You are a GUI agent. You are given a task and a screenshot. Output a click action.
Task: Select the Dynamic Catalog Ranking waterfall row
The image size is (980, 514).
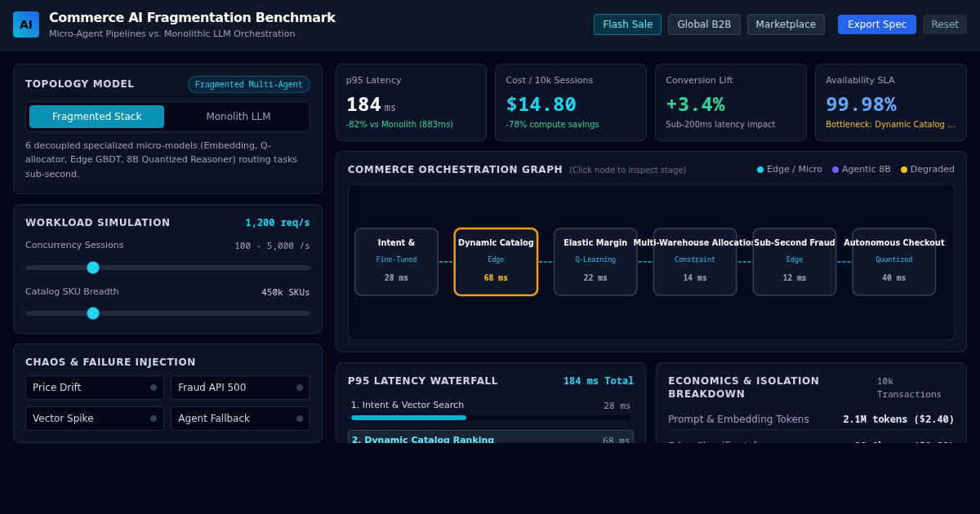point(491,437)
